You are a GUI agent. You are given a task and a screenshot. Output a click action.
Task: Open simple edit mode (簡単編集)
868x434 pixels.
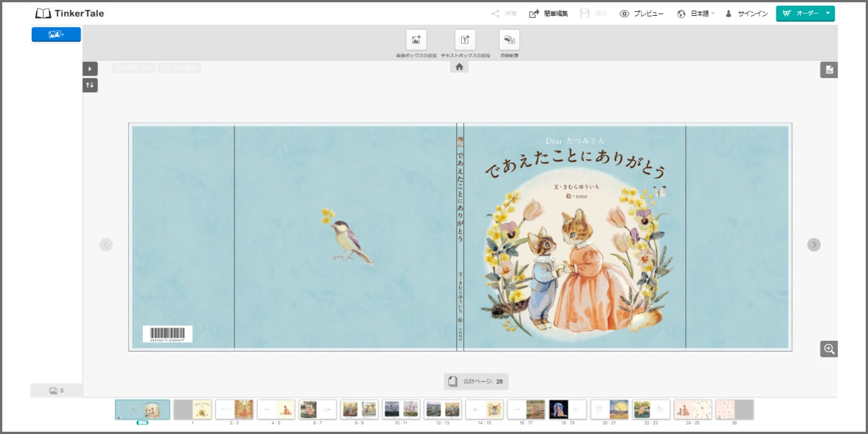tap(548, 14)
